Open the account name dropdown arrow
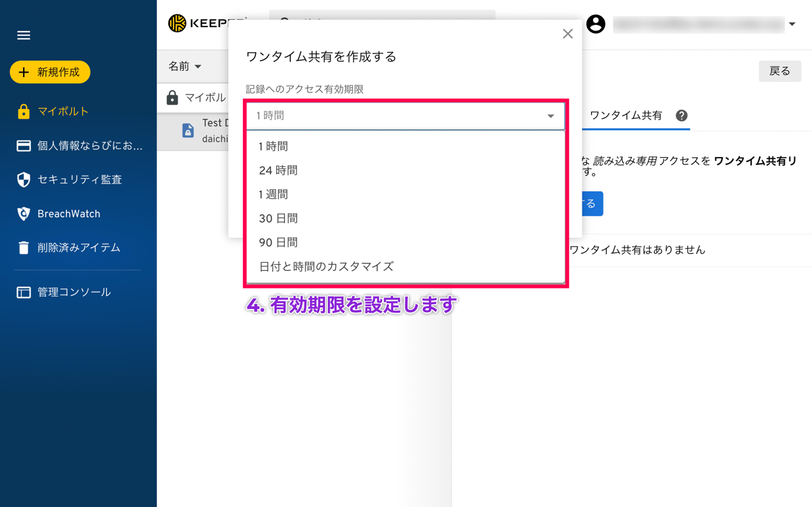Viewport: 812px width, 507px height. coord(792,24)
